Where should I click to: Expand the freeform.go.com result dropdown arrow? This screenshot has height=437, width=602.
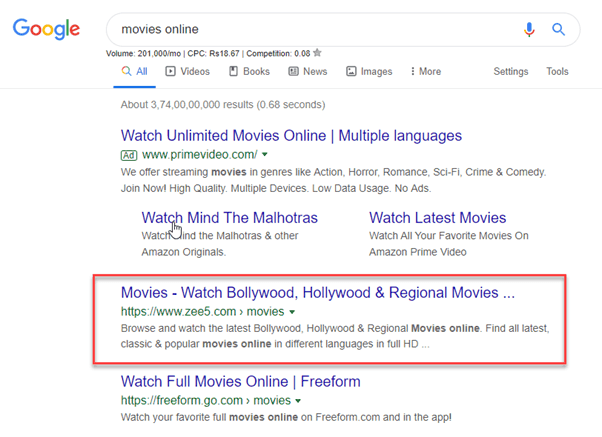coord(298,401)
